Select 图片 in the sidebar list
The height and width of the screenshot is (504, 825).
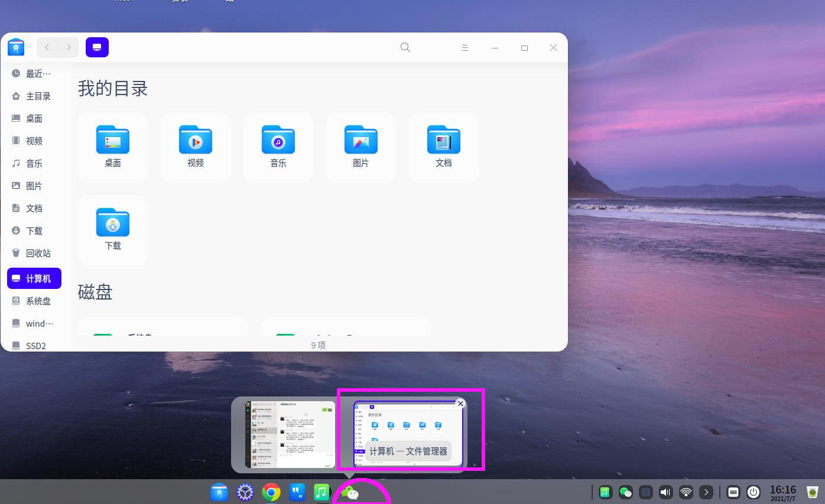tap(34, 186)
